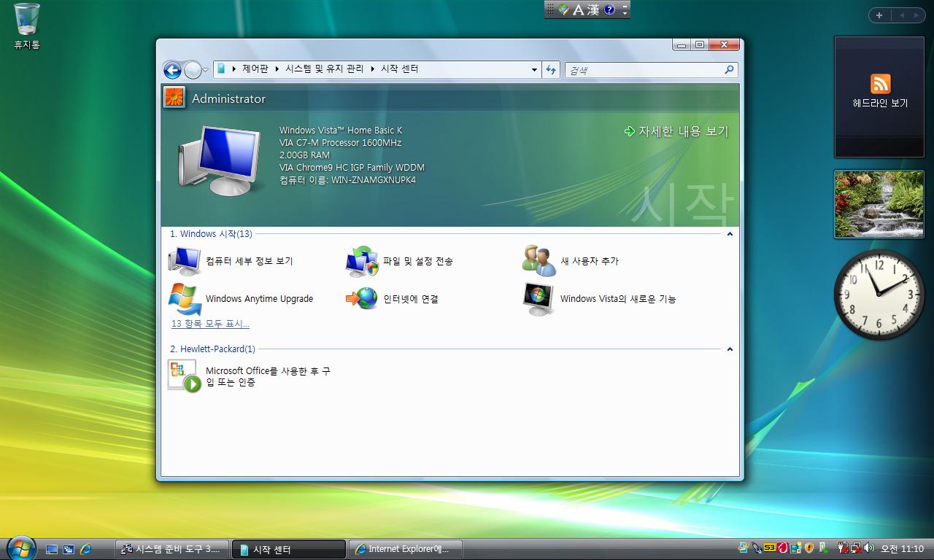Open the recent pages dropdown arrow
Image resolution: width=934 pixels, height=560 pixels.
click(x=206, y=70)
